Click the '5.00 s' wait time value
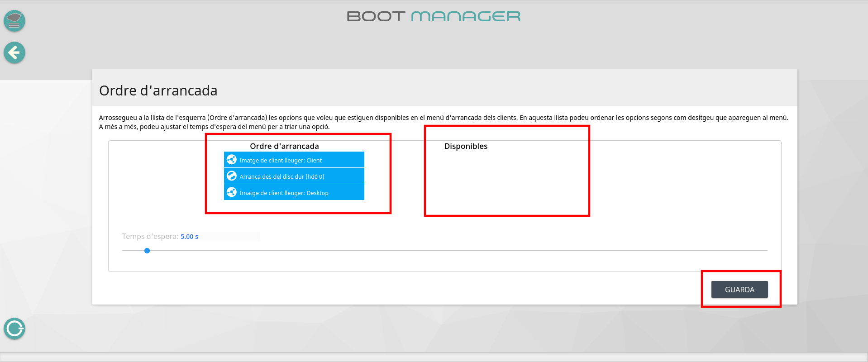The height and width of the screenshot is (362, 868). click(189, 237)
